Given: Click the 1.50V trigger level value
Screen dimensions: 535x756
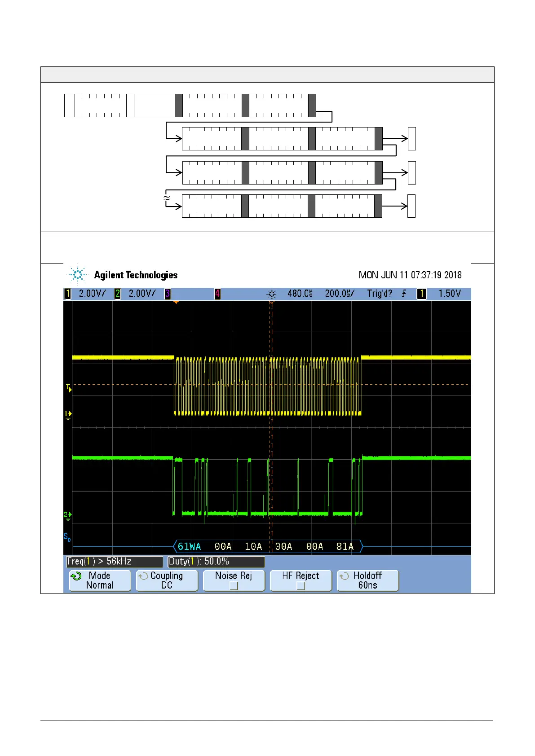Looking at the screenshot, I should [x=450, y=294].
